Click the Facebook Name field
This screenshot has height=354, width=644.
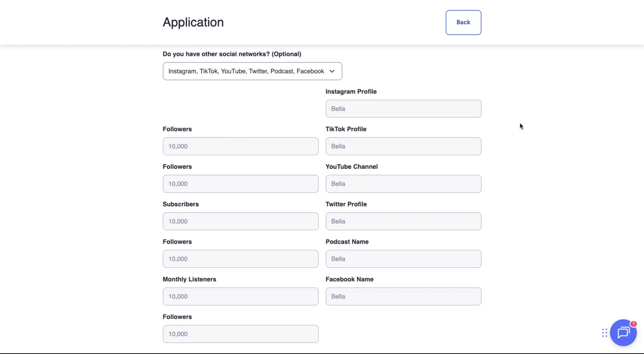pos(403,296)
